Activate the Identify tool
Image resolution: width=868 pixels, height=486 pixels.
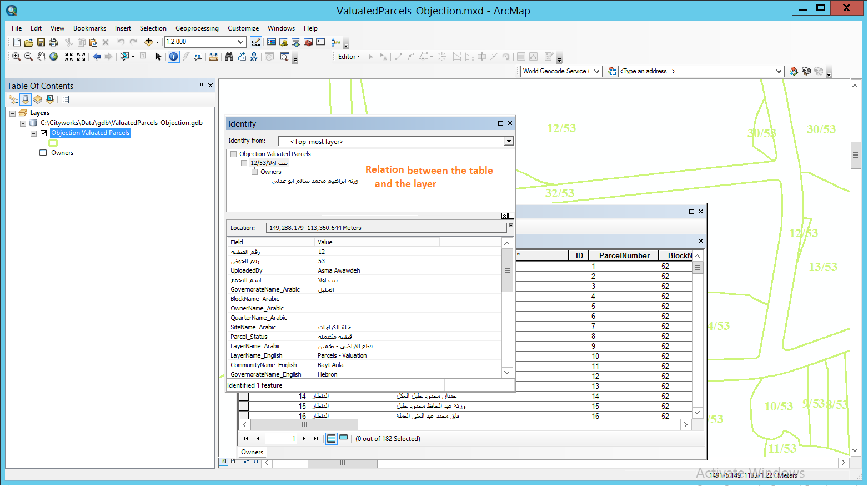[x=174, y=57]
